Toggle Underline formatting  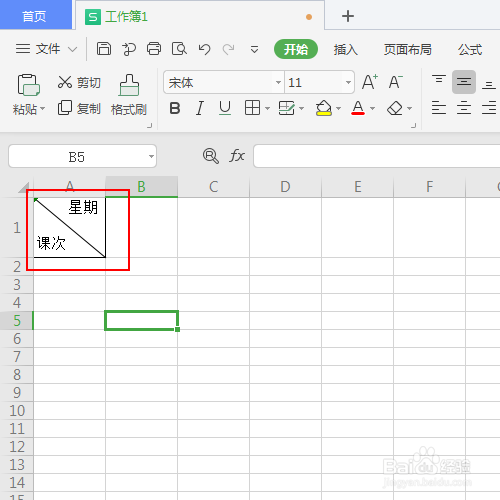(225, 108)
